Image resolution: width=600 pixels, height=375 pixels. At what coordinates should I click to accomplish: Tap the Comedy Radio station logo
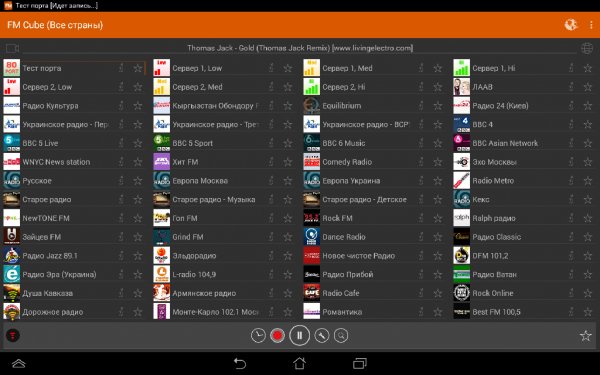[311, 161]
